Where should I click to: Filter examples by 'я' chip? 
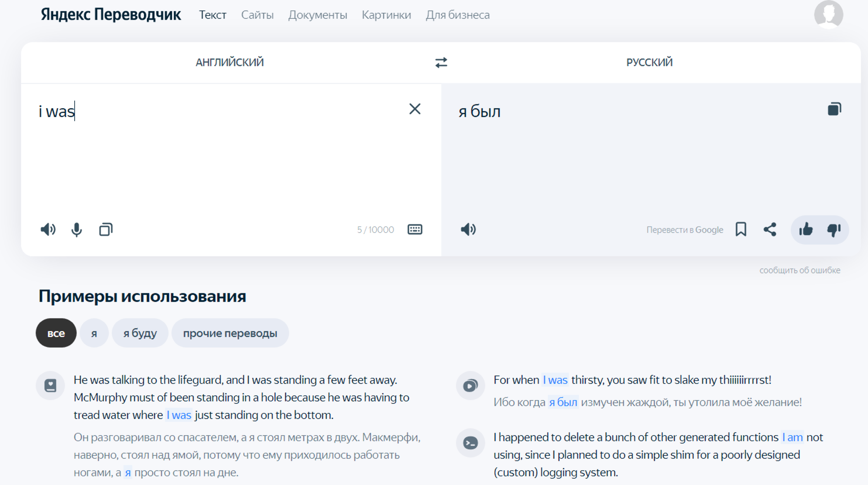tap(94, 333)
